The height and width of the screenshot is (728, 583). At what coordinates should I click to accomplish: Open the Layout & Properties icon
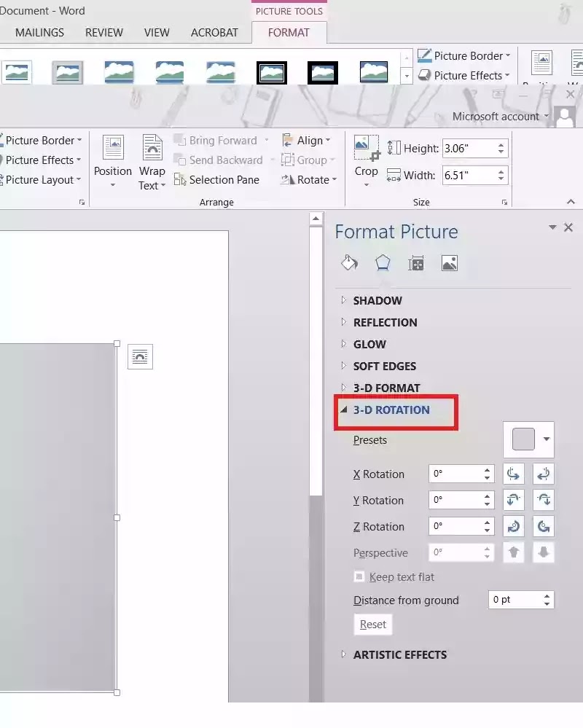[416, 264]
